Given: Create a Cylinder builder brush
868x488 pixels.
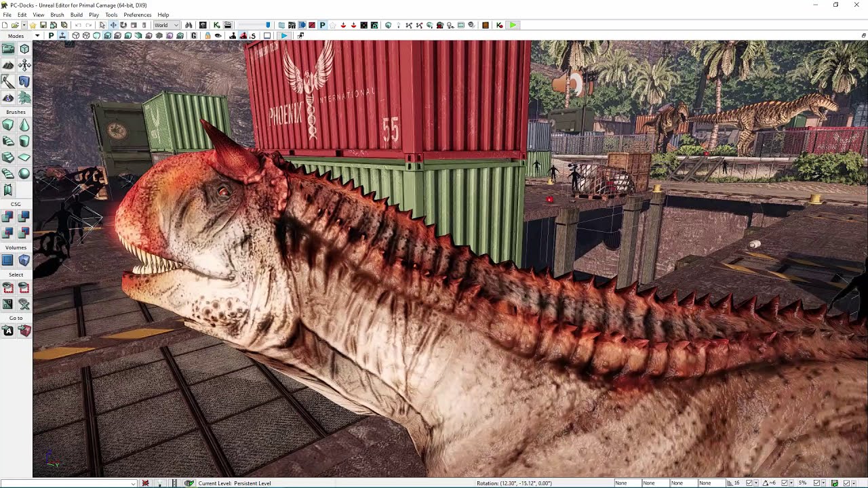Looking at the screenshot, I should 24,141.
